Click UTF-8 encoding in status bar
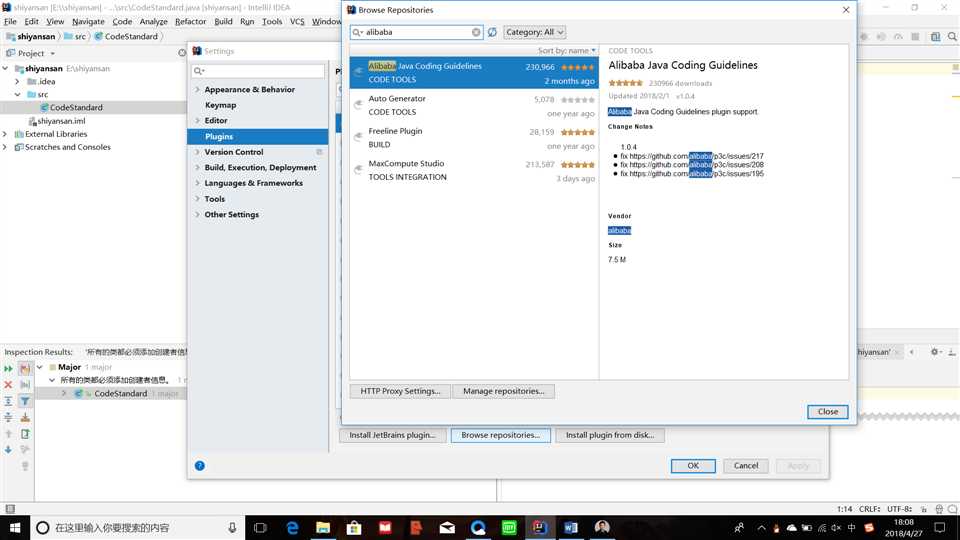The image size is (960, 540). 900,509
